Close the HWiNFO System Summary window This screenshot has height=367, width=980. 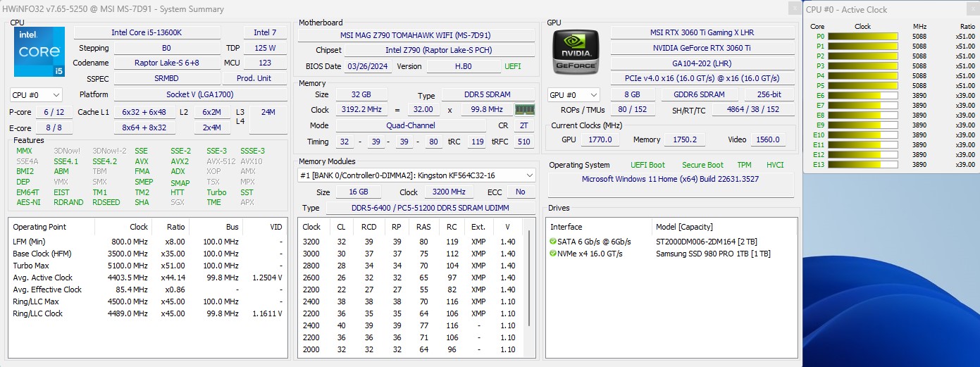(x=793, y=8)
